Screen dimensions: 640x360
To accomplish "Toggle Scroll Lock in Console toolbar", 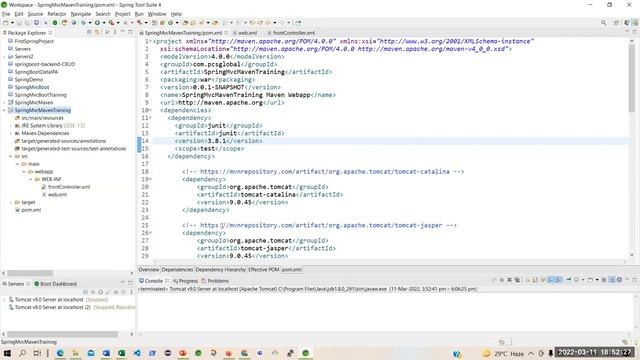I will pyautogui.click(x=534, y=280).
